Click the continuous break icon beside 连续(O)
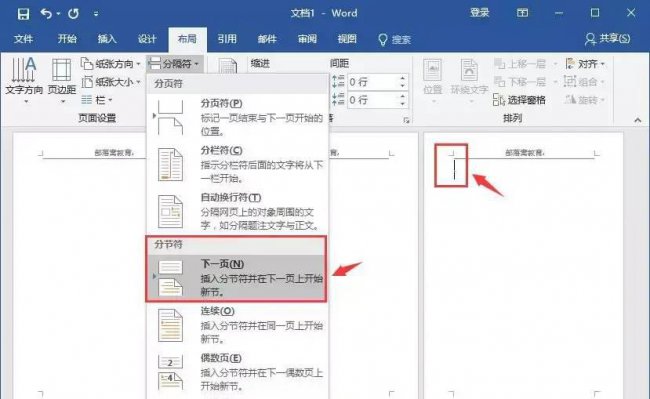 (170, 325)
